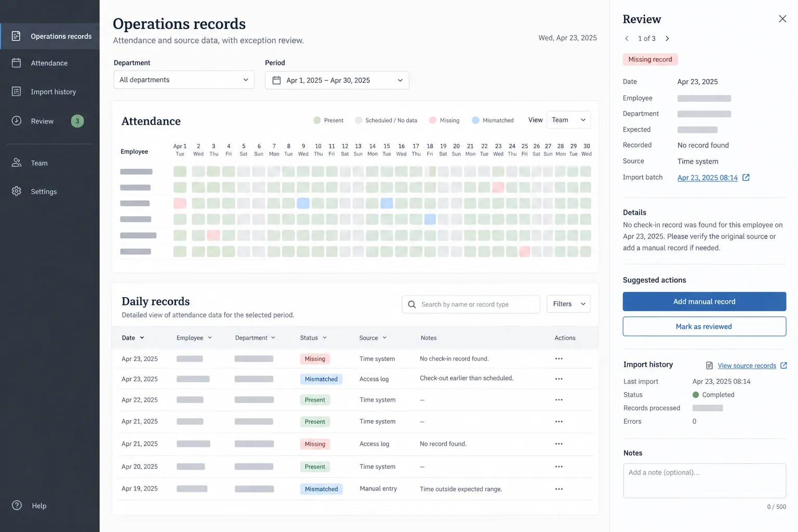Click the Help link in the sidebar
Image resolution: width=798 pixels, height=532 pixels.
[39, 506]
